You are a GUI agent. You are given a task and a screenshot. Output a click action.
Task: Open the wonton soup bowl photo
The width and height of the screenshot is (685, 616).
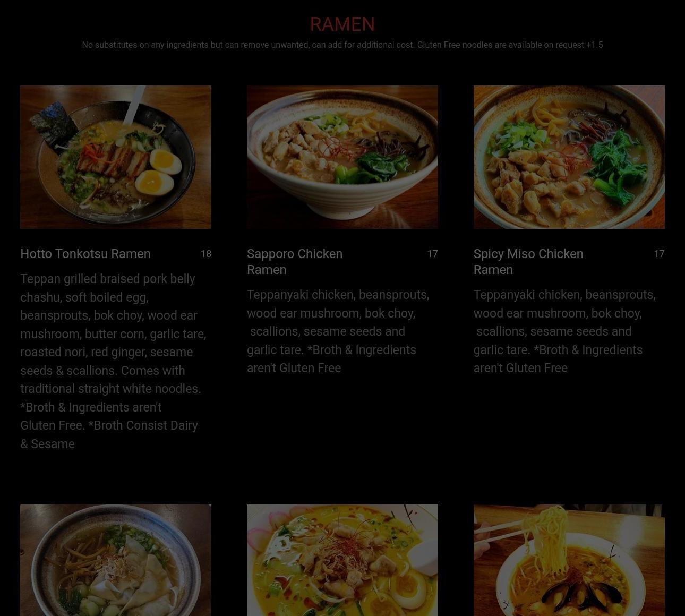116,560
